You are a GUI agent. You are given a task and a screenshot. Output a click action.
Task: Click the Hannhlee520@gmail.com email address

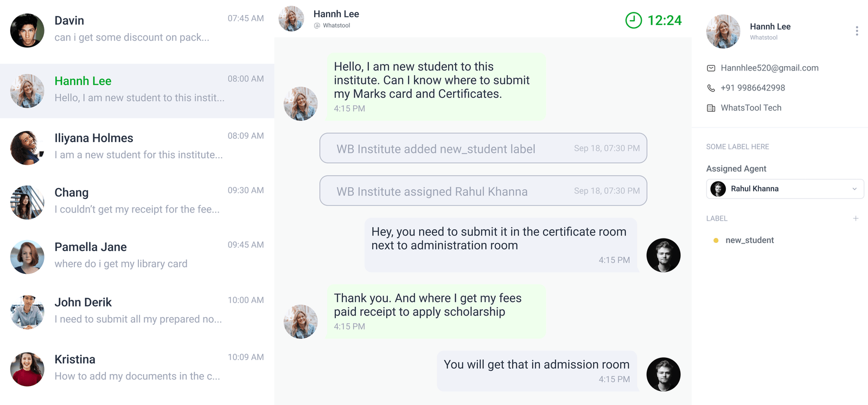(769, 68)
